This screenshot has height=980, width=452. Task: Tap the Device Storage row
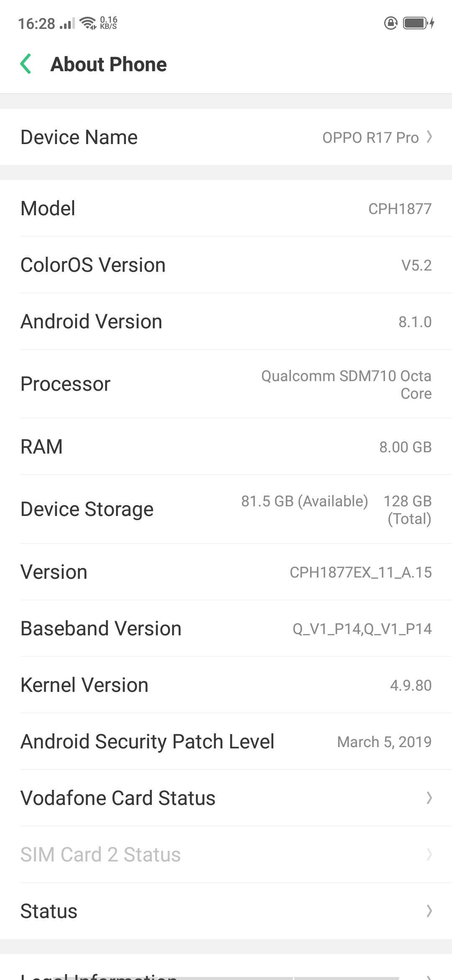tap(226, 509)
